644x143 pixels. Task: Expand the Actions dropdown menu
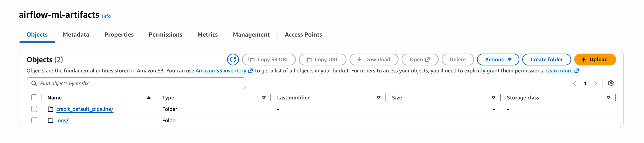coord(498,59)
